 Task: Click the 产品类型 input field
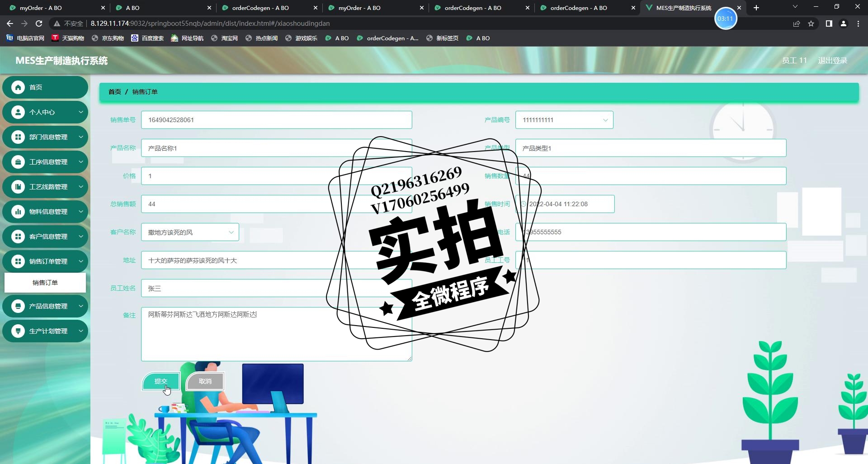click(651, 148)
